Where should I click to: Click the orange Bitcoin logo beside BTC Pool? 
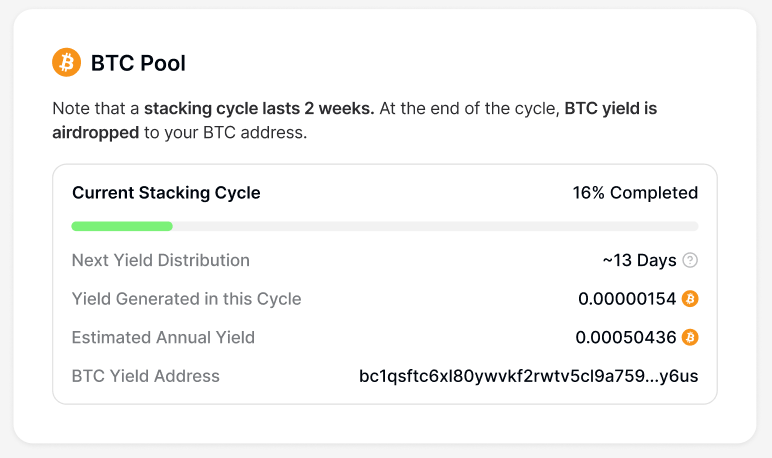tap(66, 63)
